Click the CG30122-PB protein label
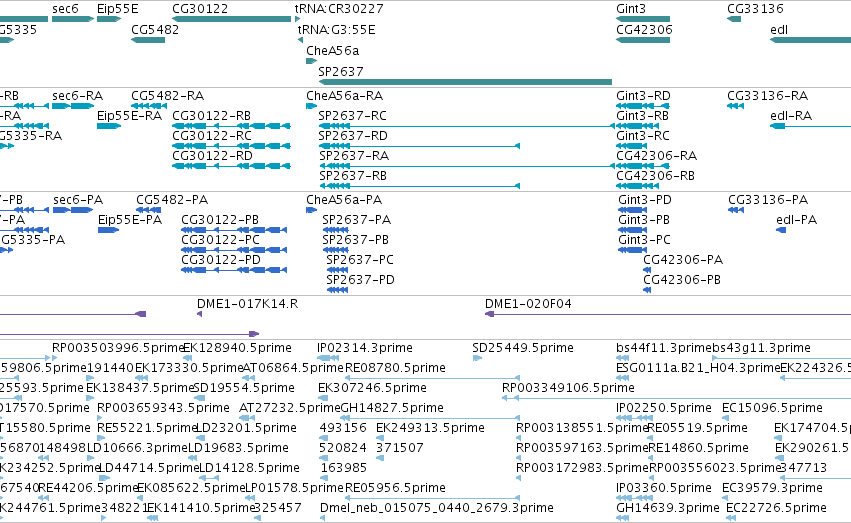This screenshot has height=523, width=851. click(220, 220)
